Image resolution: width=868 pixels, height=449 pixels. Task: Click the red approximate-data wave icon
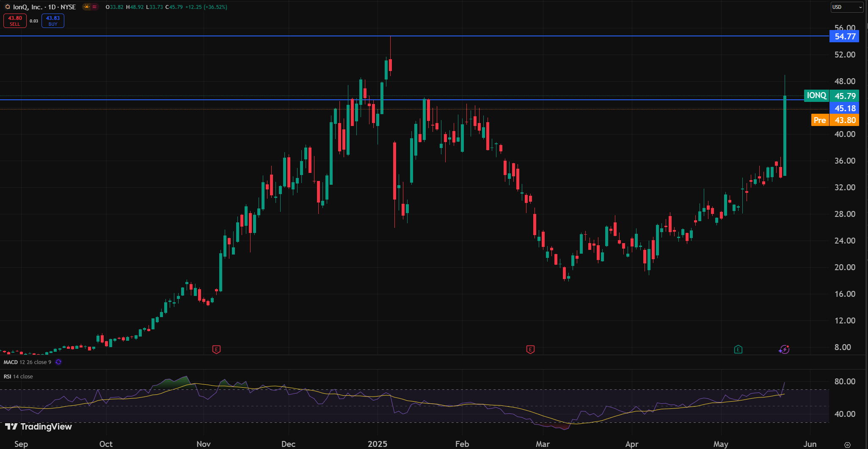(94, 7)
